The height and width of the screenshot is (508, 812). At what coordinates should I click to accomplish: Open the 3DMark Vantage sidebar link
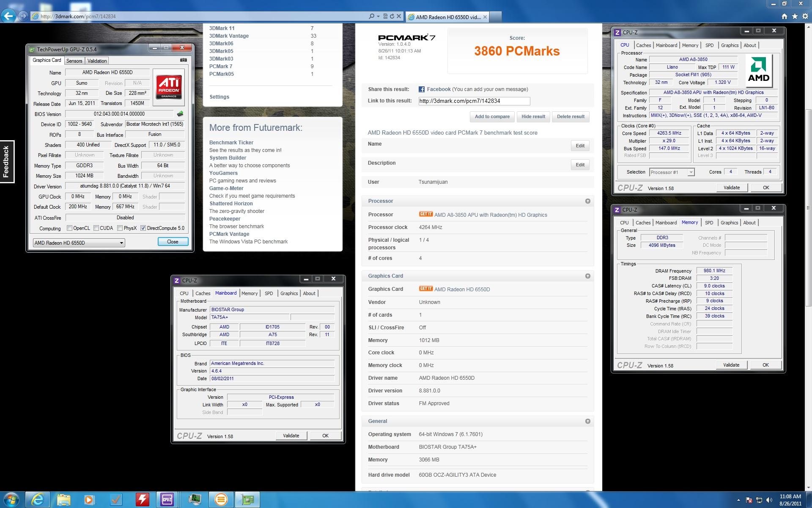coord(229,36)
